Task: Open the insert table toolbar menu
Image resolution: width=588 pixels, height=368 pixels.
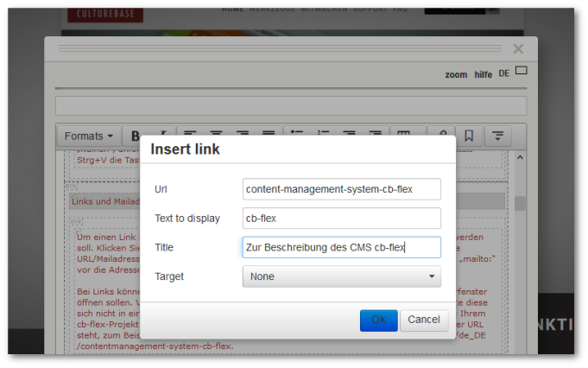Action: coord(402,136)
